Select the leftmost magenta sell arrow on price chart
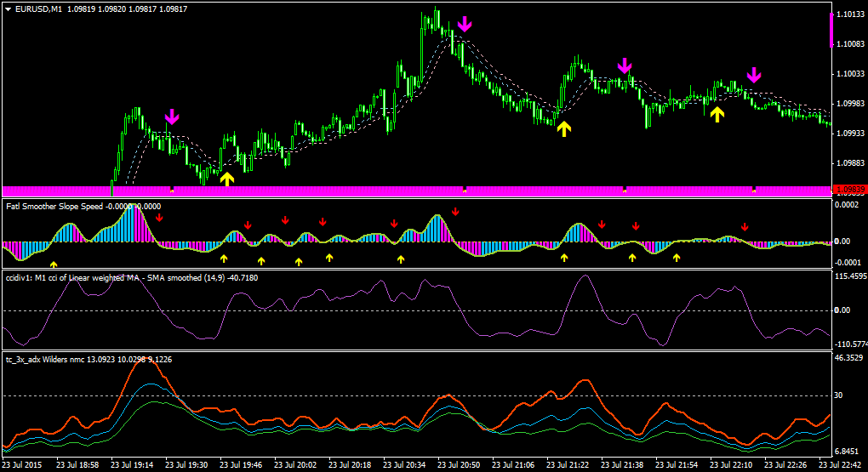868x472 pixels. (x=172, y=117)
